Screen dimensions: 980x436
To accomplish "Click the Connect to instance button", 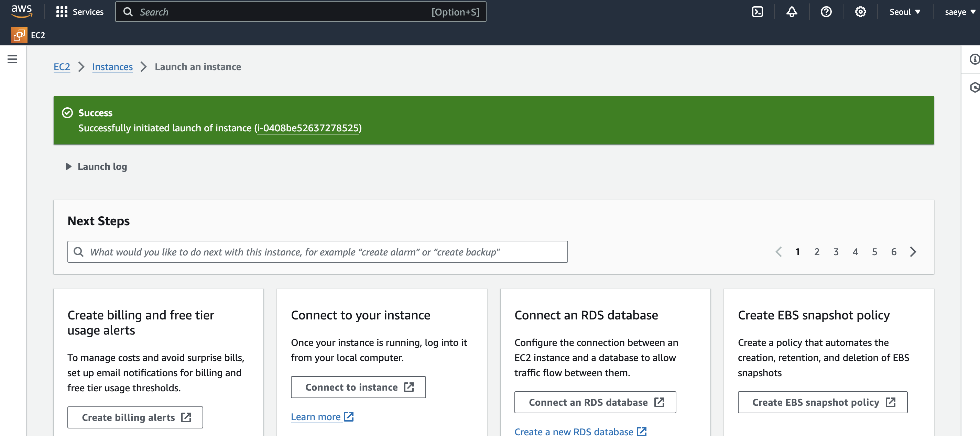I will (358, 387).
